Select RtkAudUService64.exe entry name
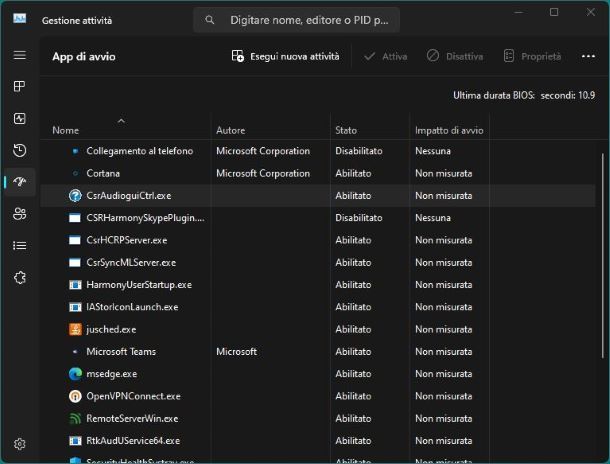This screenshot has height=464, width=610. point(133,441)
